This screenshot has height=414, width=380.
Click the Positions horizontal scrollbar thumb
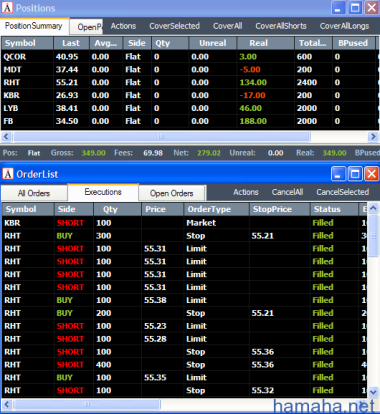(x=161, y=136)
